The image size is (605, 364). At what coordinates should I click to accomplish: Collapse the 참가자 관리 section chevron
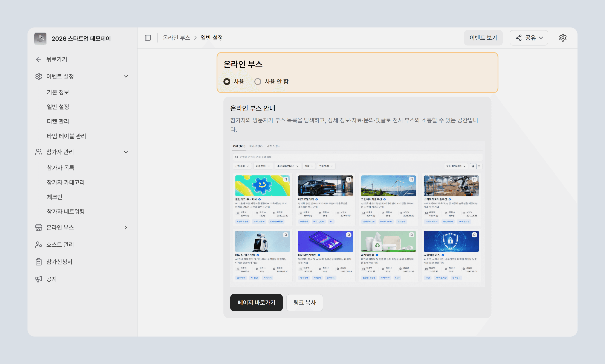(x=126, y=152)
